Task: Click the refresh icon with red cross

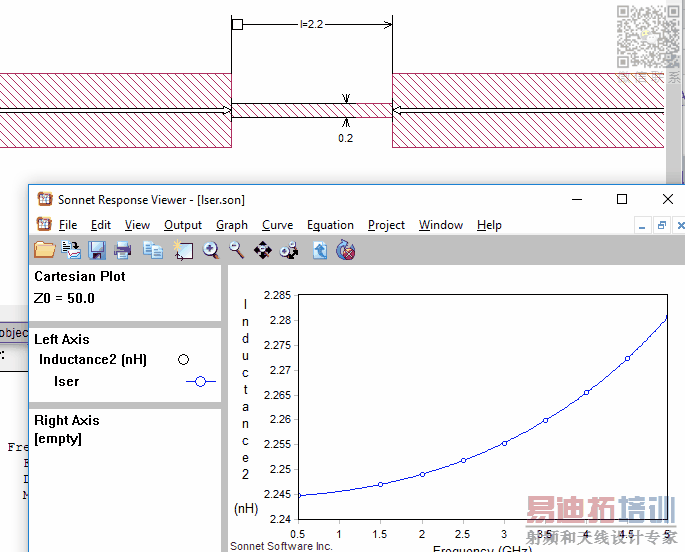Action: coord(346,250)
